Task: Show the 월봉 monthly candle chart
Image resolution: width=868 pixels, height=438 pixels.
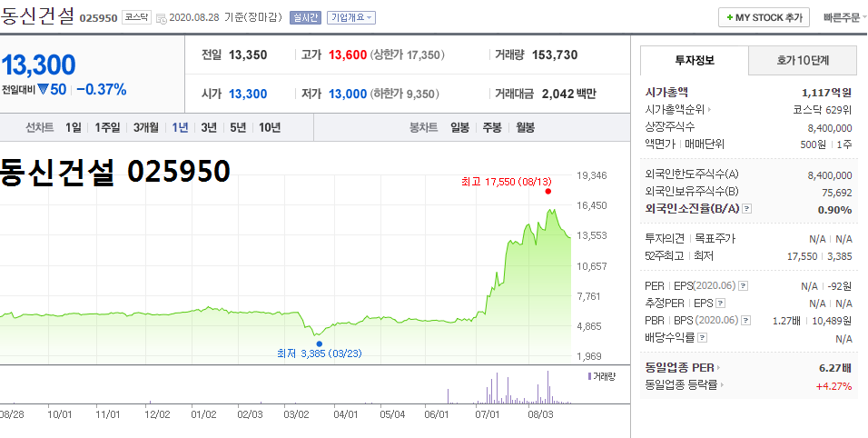Action: point(526,128)
